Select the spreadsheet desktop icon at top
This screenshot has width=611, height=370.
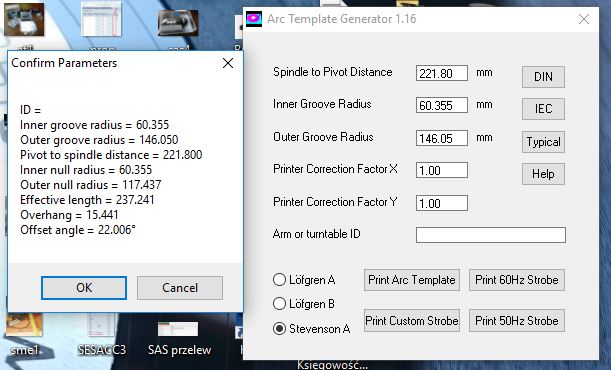[x=101, y=19]
